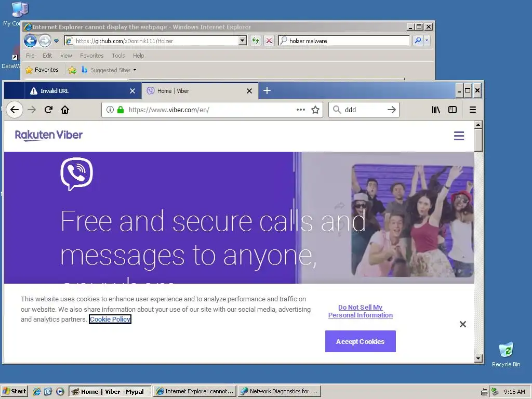Open the Mypal hamburger application menu
This screenshot has width=532, height=399.
pyautogui.click(x=473, y=110)
